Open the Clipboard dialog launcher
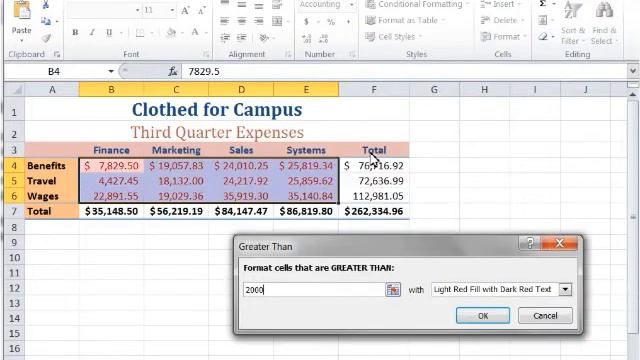Screen dimensions: 640x360 coord(57,54)
